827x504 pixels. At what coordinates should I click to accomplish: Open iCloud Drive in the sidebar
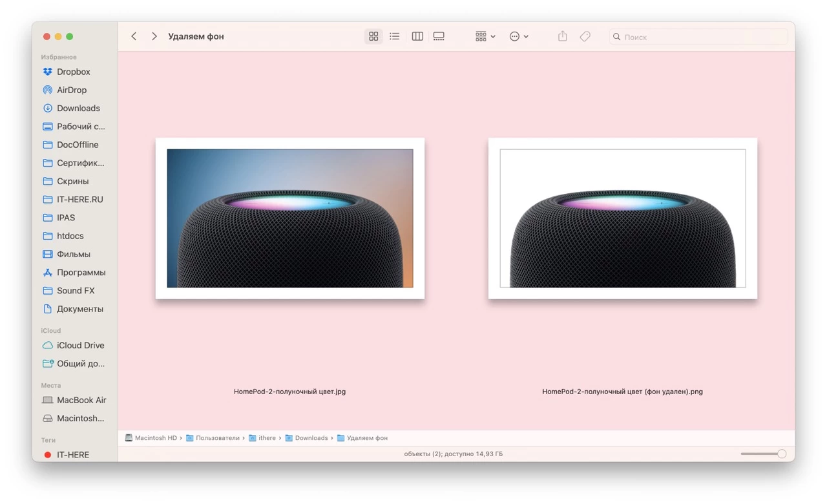[x=80, y=345]
